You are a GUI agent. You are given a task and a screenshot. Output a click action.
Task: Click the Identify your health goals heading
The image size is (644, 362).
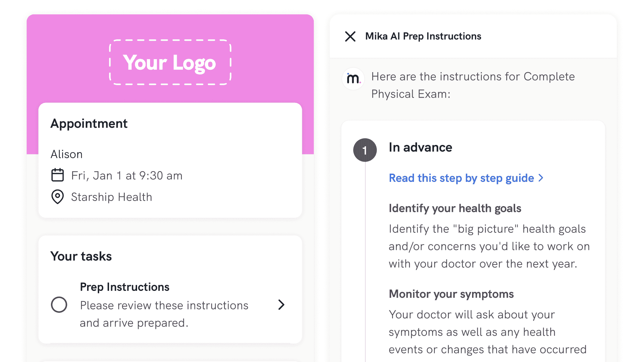455,208
